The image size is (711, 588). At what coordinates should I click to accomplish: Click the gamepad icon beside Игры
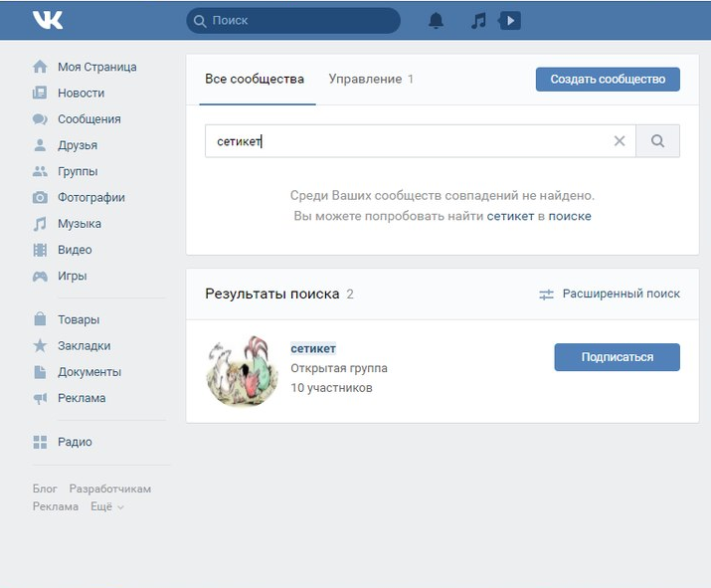click(40, 276)
